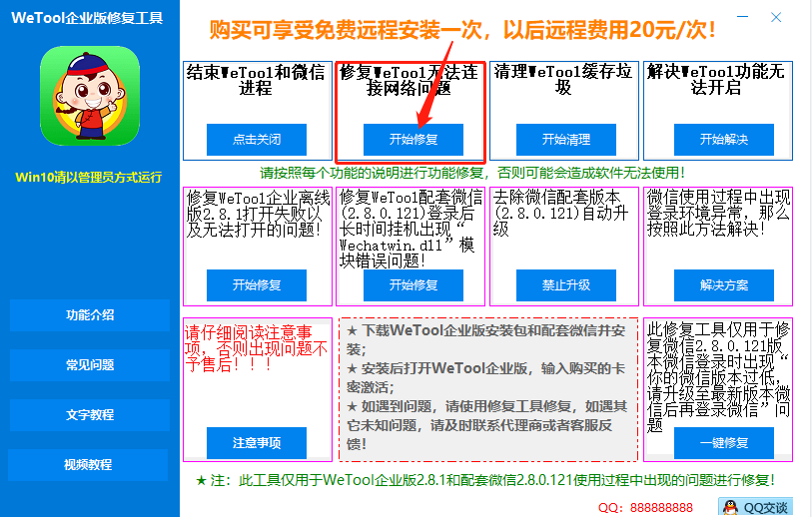Click the text 此修复工具仅用于修复微信2.8.0.121版本
This screenshot has height=517, width=812.
[718, 377]
